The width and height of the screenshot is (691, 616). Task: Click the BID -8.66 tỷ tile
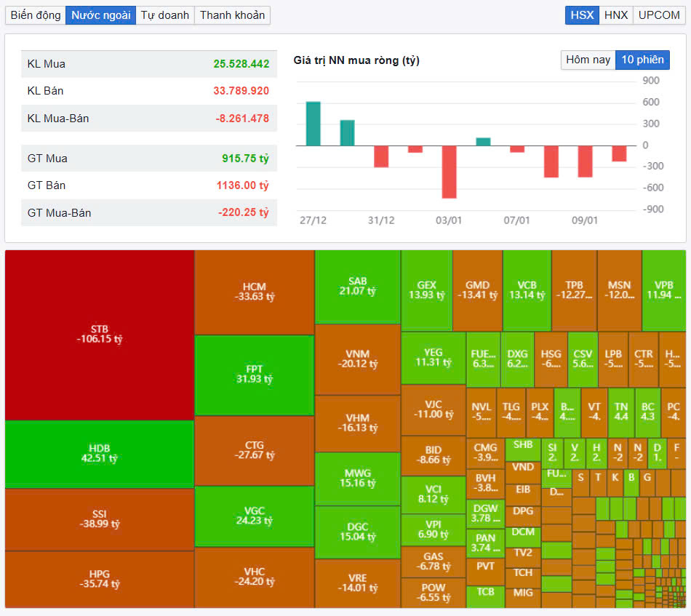(434, 455)
